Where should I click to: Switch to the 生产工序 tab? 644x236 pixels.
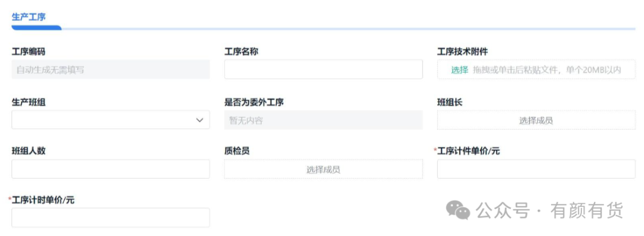click(x=29, y=17)
